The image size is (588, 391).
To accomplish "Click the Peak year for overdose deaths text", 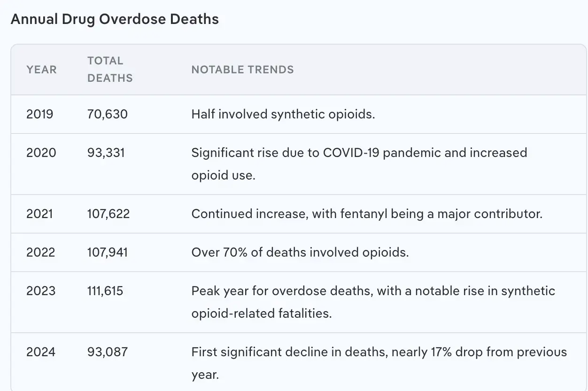I will click(x=373, y=302).
